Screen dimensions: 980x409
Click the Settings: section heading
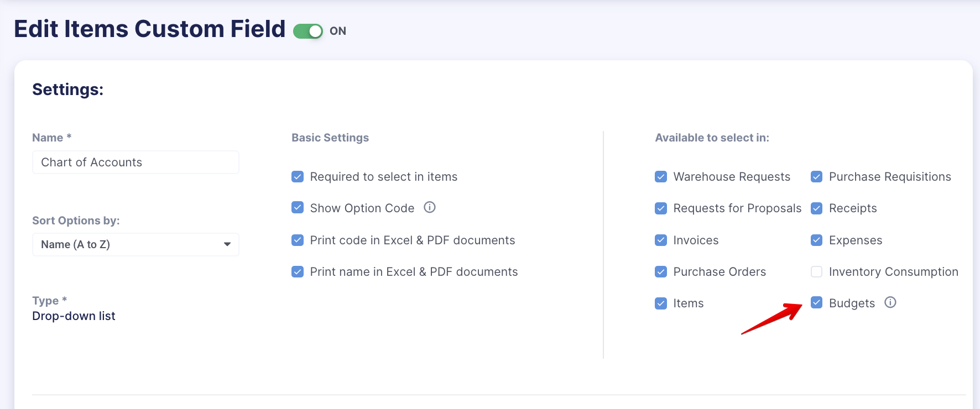click(x=68, y=90)
